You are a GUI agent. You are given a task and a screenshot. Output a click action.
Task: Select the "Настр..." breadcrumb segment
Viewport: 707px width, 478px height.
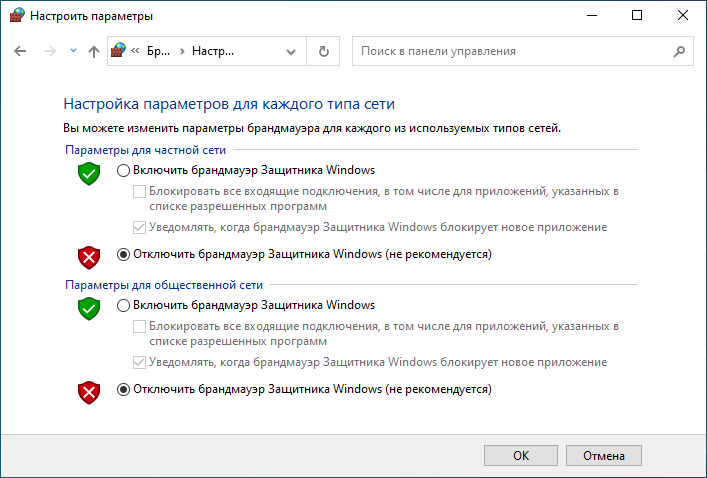pyautogui.click(x=213, y=51)
